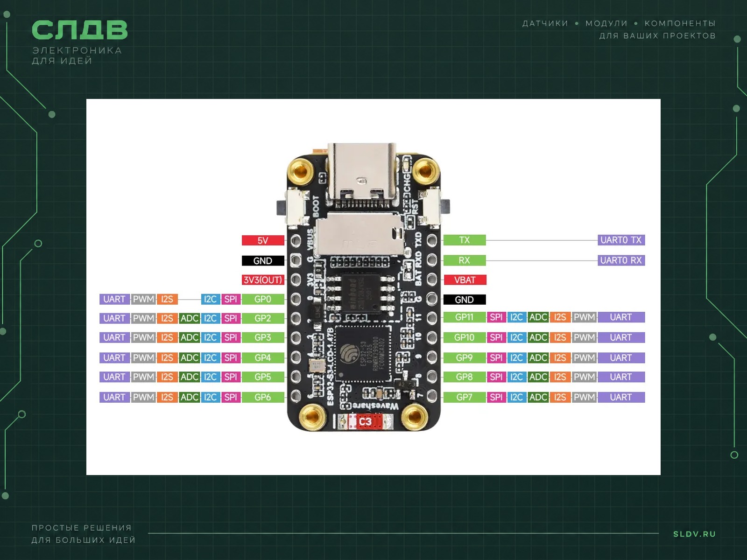Select the GP5 pin label
Viewport: 747px width, 560px height.
(263, 377)
